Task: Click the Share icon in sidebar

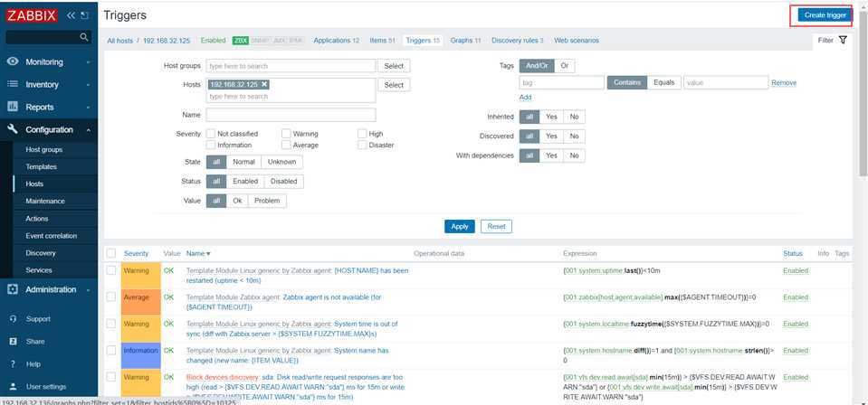Action: (x=14, y=342)
